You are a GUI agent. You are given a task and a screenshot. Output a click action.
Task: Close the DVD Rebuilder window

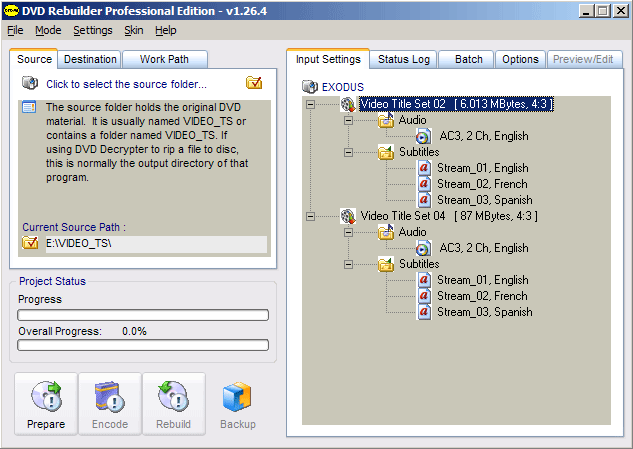click(620, 11)
